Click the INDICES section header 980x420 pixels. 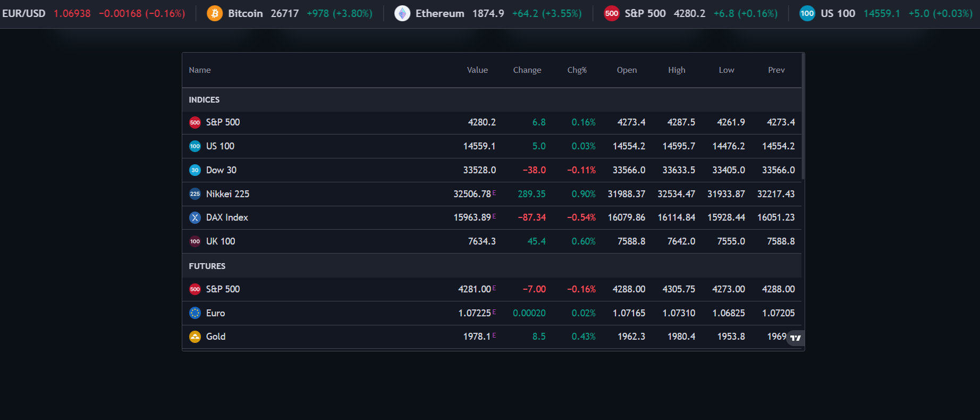(204, 100)
